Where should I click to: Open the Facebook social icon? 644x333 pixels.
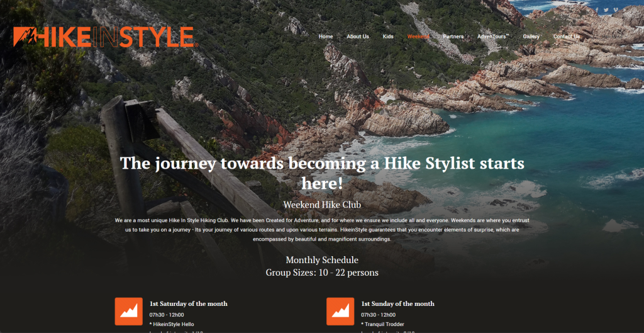point(597,10)
